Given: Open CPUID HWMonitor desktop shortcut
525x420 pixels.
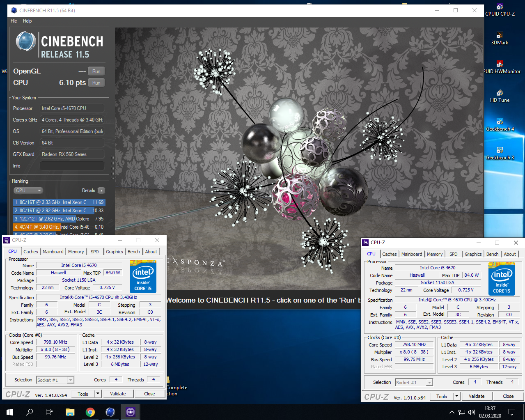Looking at the screenshot, I should (x=501, y=67).
